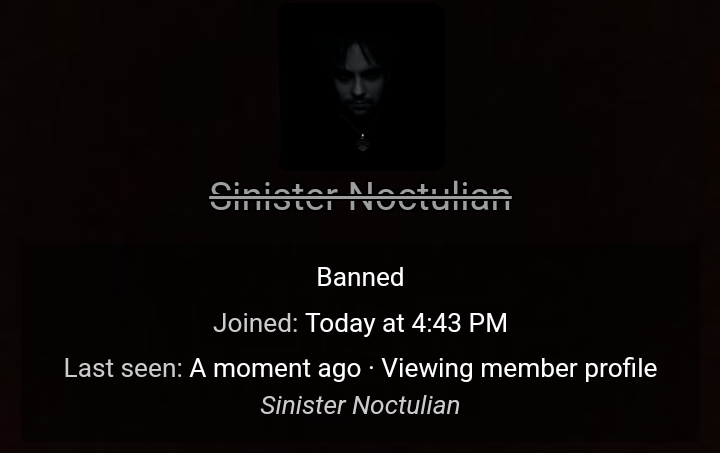
Task: Open the italic Sinister Noctulian profile link
Action: pos(360,405)
